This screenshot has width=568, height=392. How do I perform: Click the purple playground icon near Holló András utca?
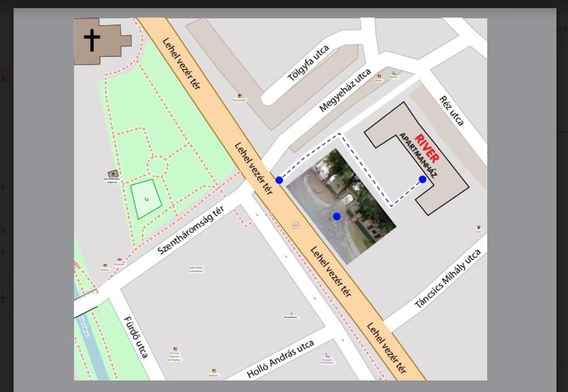[x=327, y=356]
